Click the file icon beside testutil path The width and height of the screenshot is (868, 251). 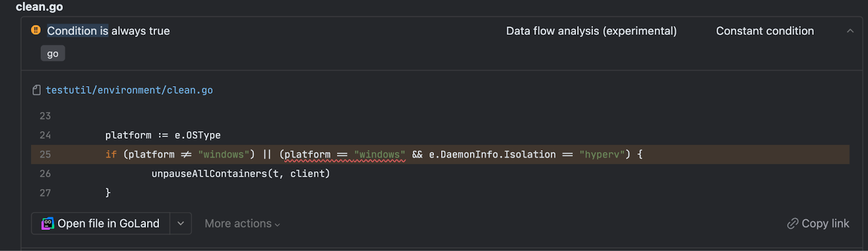pos(36,90)
